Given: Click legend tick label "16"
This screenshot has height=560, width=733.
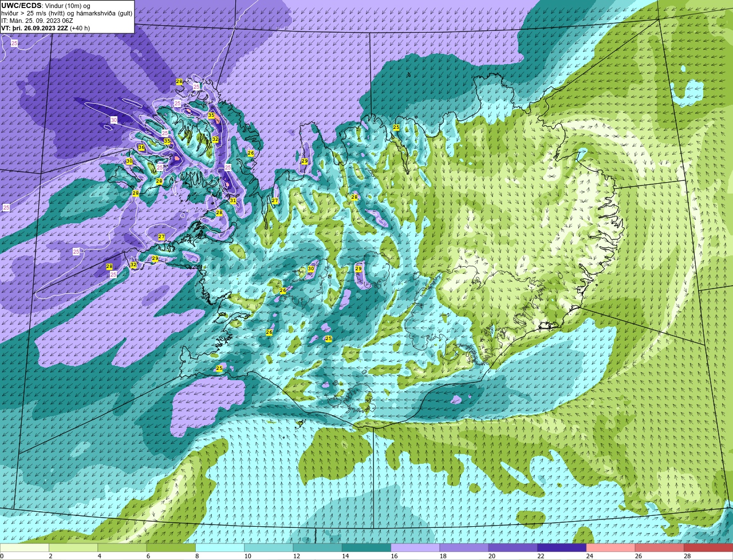Looking at the screenshot, I should [x=394, y=556].
